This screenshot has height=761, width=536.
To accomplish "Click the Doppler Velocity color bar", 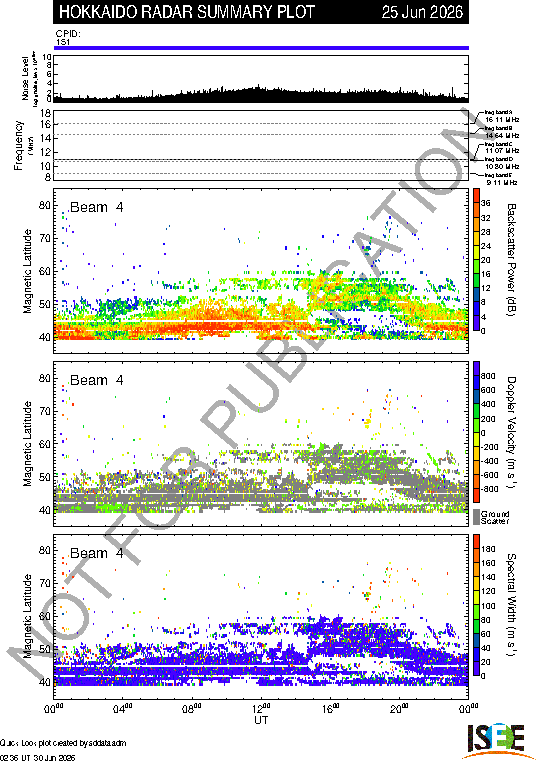I will 477,432.
